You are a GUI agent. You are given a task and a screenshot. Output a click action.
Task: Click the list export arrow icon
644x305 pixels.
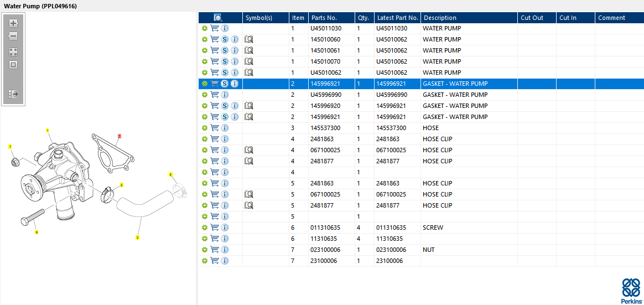[x=13, y=94]
